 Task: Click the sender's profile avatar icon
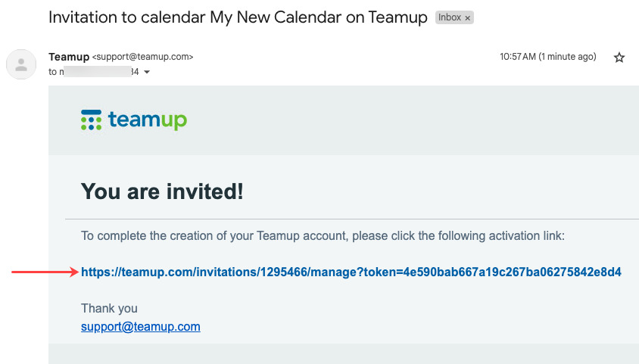point(21,64)
